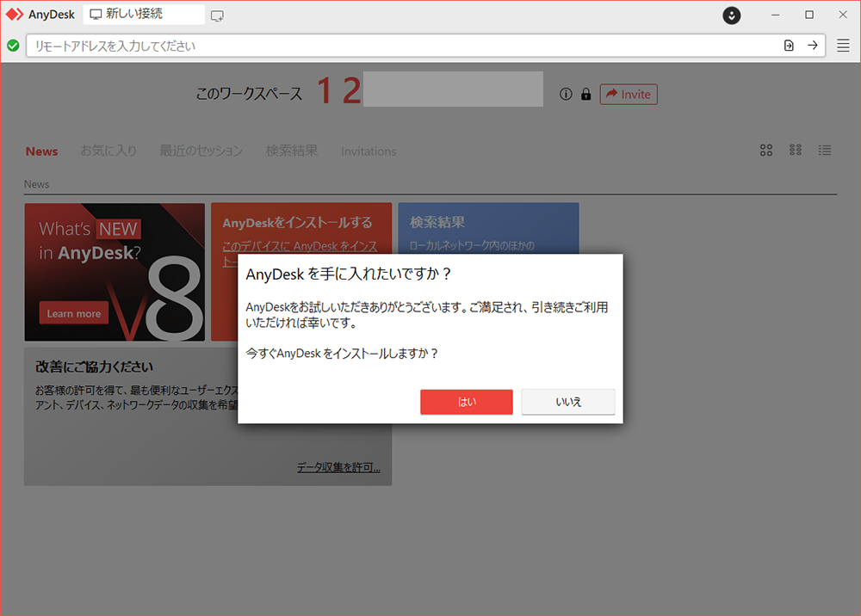Screen dimensions: 861x616
Task: Click the info icon beside workspace ID
Action: point(566,95)
